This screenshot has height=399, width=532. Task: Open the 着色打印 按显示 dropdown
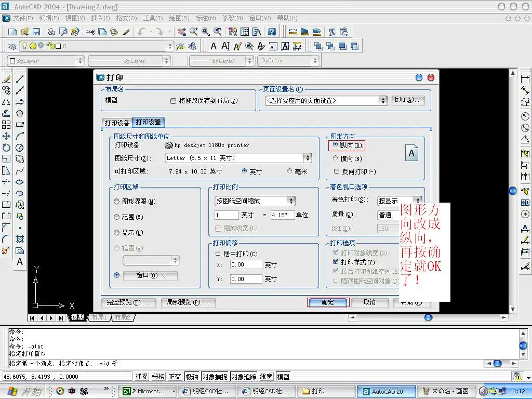pos(418,201)
